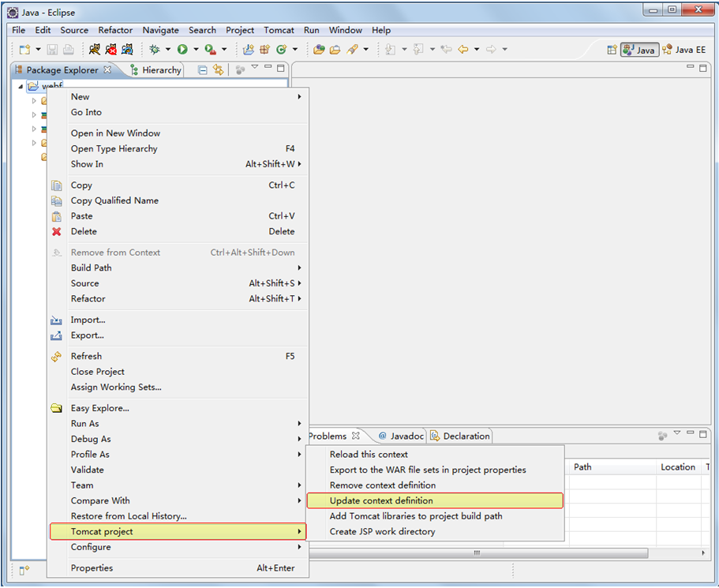Screen dimensions: 719x588
Task: Click the status bar icon at bottom left
Action: tap(24, 570)
